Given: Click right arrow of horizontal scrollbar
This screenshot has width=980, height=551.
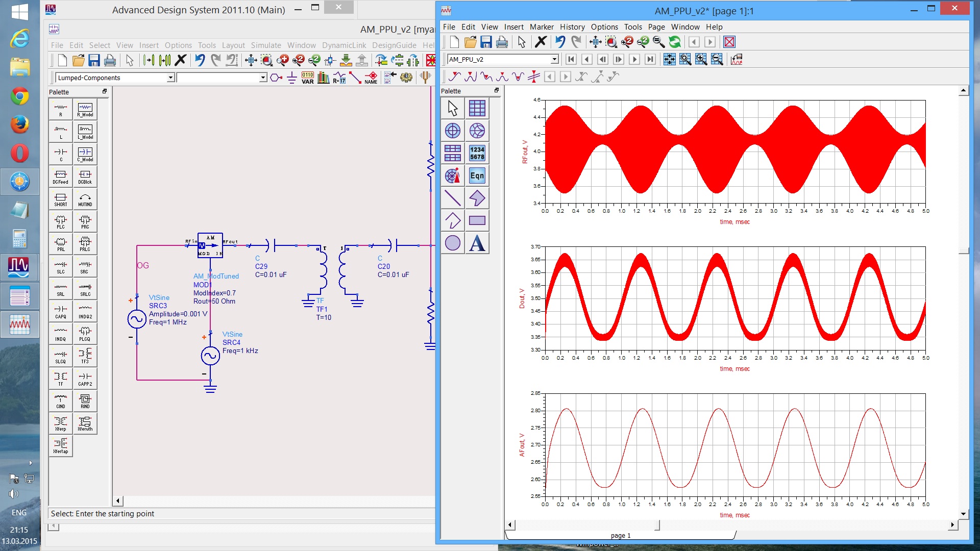Looking at the screenshot, I should pos(952,524).
